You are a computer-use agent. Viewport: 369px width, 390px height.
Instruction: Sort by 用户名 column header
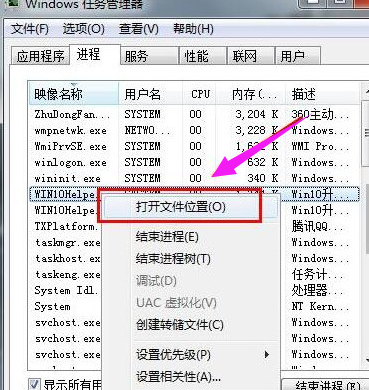151,94
